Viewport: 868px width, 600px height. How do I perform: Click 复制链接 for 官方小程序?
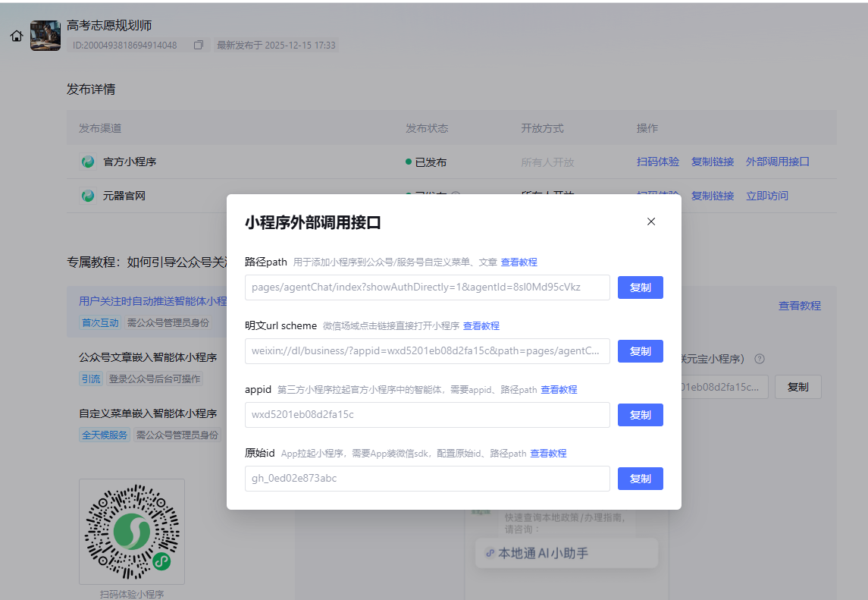pyautogui.click(x=713, y=162)
